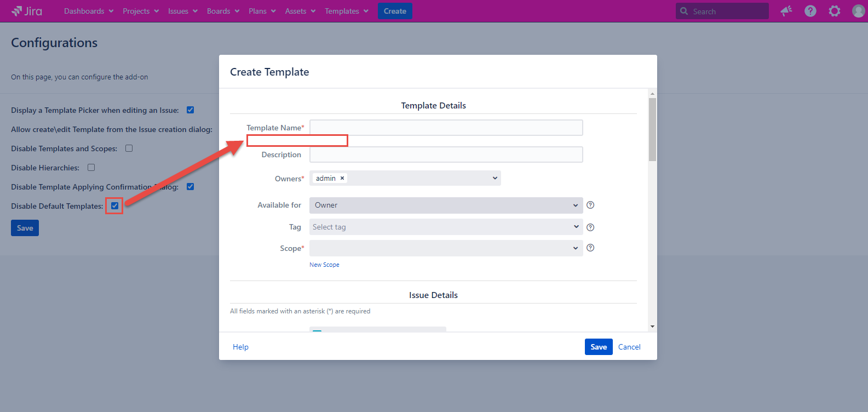The width and height of the screenshot is (868, 412).
Task: Click help icon beside Scope field
Action: [x=590, y=248]
